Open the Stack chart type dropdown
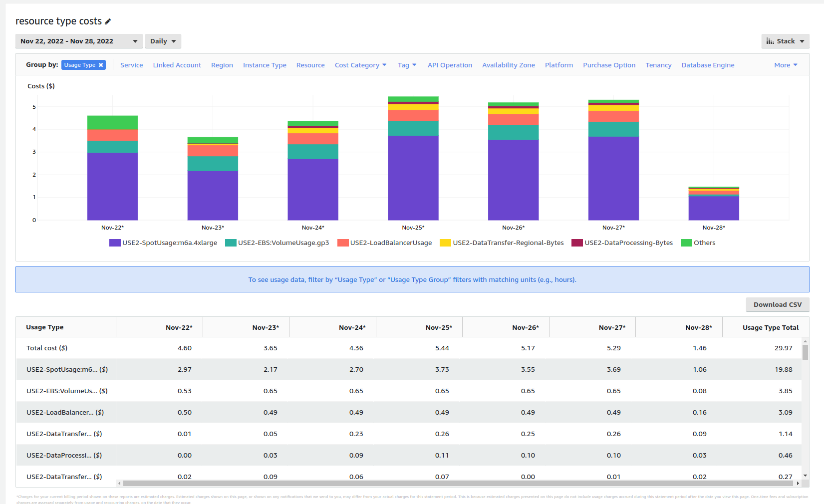Screen dimensions: 824x504 785,41
